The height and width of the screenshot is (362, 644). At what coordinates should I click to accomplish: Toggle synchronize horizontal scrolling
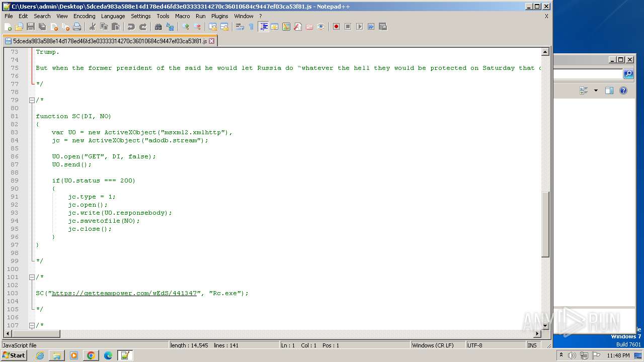click(x=224, y=27)
